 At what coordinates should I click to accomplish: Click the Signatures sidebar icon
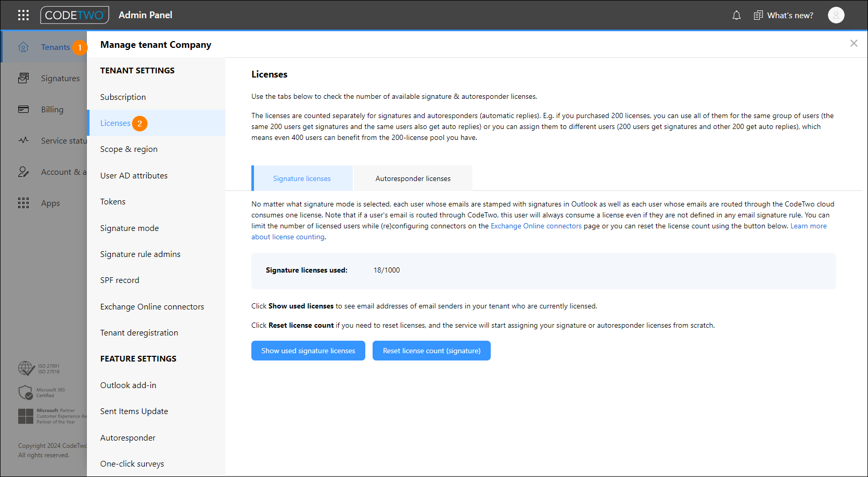tap(23, 79)
